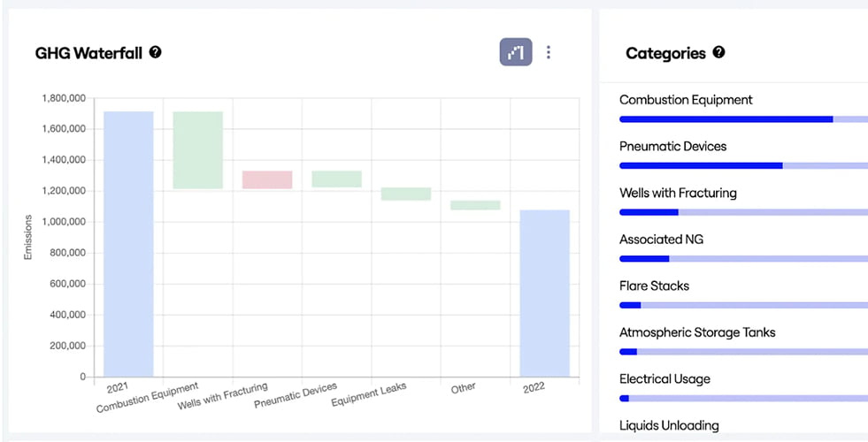Click the Flare Stacks progress bar
Screen dimensions: 868x442
743,305
